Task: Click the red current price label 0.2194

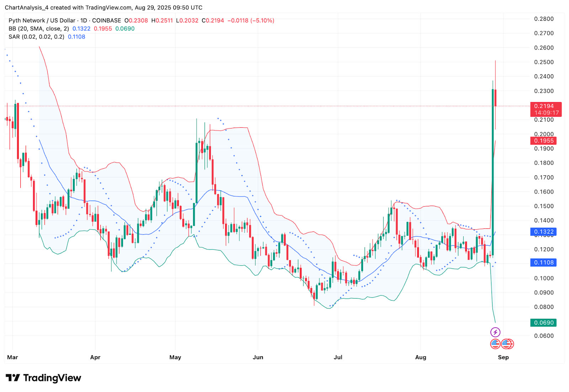Action: pyautogui.click(x=544, y=106)
